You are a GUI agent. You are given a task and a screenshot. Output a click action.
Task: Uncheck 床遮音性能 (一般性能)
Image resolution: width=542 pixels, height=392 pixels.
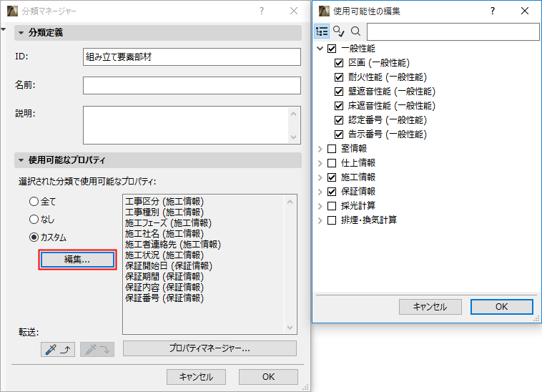(x=339, y=106)
